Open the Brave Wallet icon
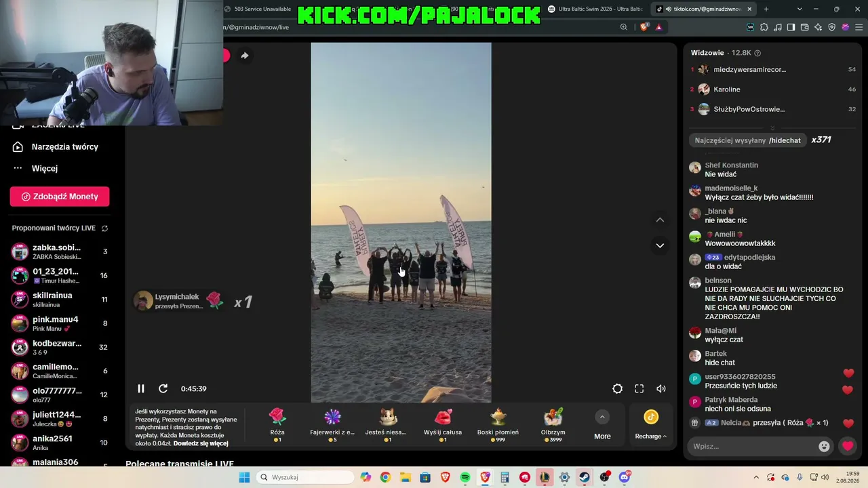The image size is (868, 488). [805, 27]
